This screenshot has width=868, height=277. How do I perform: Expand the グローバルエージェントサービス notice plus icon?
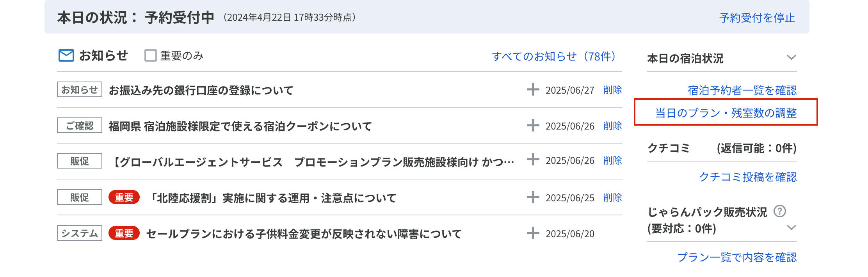[533, 160]
